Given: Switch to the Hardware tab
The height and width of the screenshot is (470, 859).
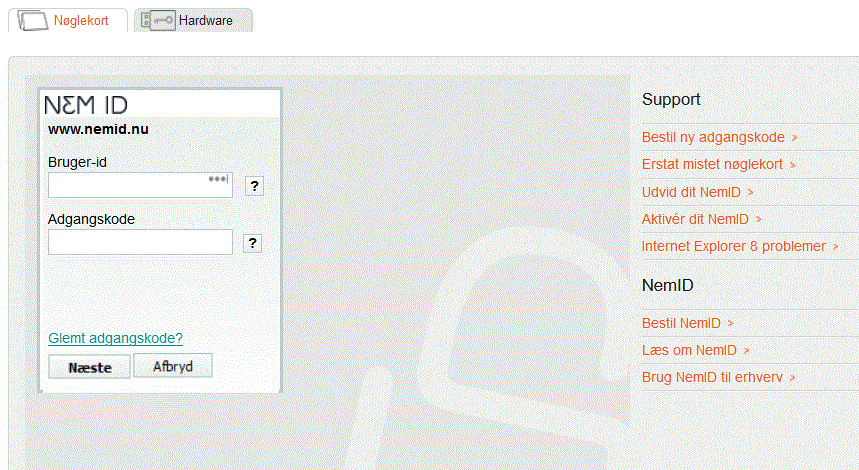Looking at the screenshot, I should click(205, 20).
